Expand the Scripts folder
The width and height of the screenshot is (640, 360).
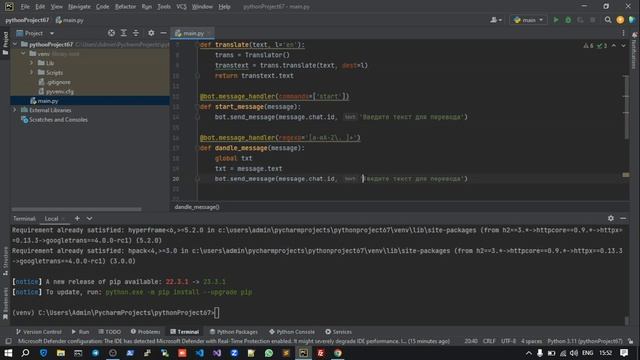tap(31, 72)
